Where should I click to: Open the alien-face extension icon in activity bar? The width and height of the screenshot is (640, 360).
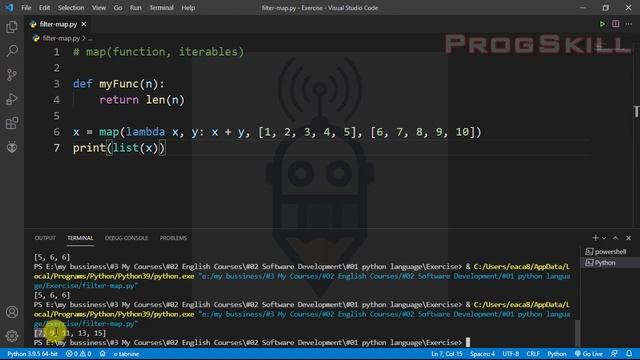pos(12,147)
